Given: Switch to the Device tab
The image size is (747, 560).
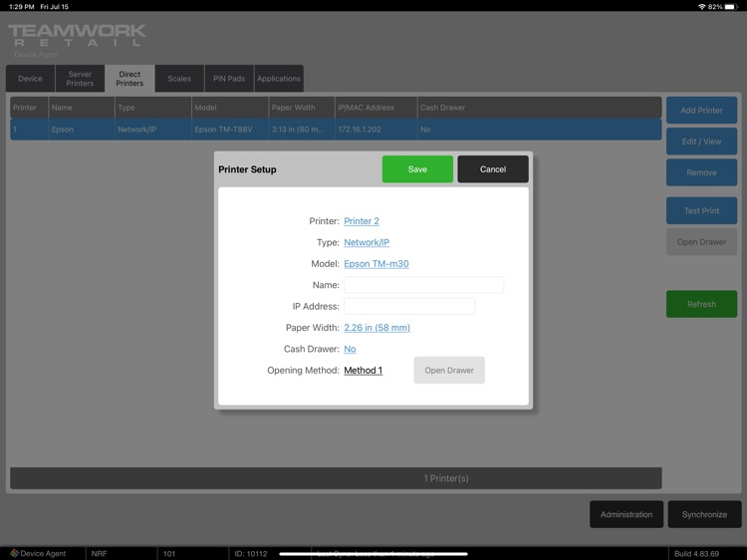Looking at the screenshot, I should click(30, 79).
